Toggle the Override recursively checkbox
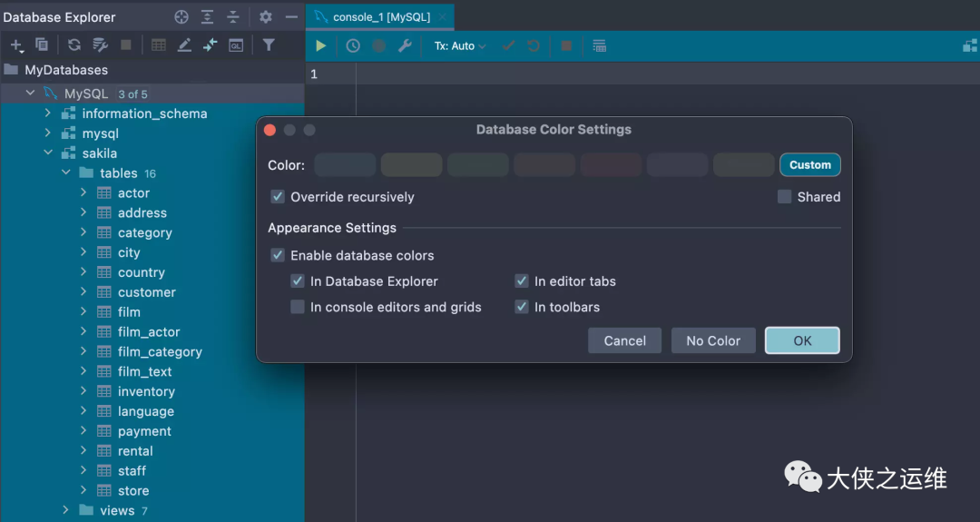The image size is (980, 522). 278,197
